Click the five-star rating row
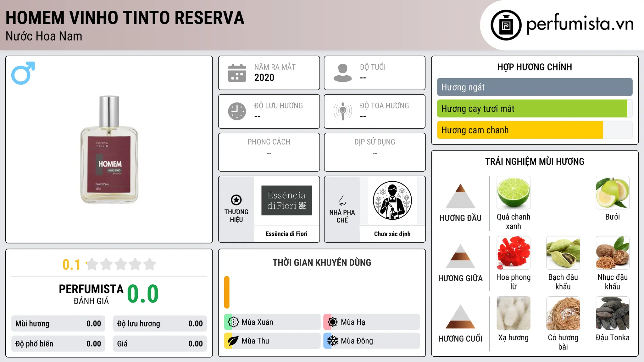644x362 pixels. (x=121, y=264)
